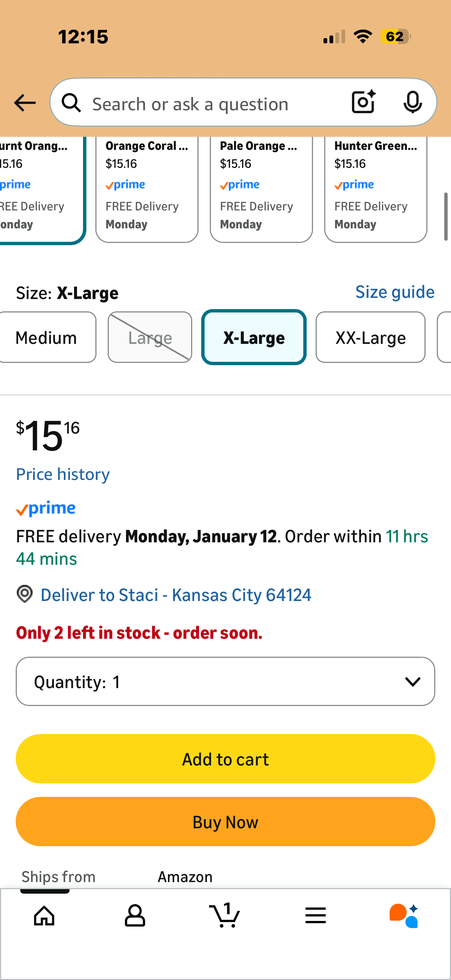The width and height of the screenshot is (451, 980).
Task: Open the Rufus AI assistant icon
Action: tap(404, 915)
